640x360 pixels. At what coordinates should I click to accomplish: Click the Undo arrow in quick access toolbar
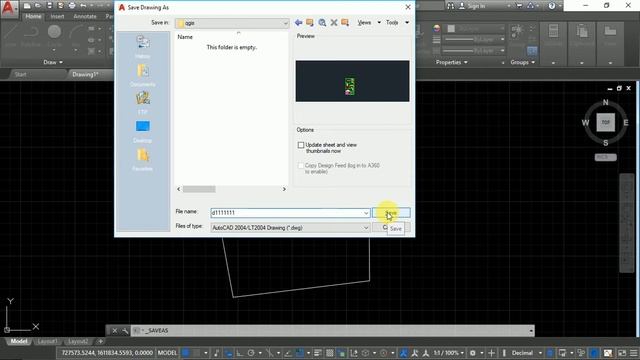(x=83, y=6)
